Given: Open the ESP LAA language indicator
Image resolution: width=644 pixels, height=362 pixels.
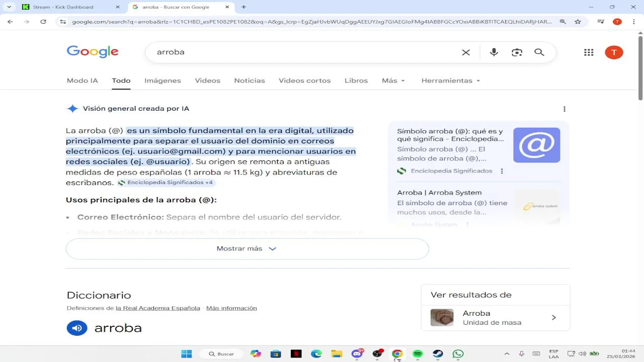Looking at the screenshot, I should coord(553,354).
